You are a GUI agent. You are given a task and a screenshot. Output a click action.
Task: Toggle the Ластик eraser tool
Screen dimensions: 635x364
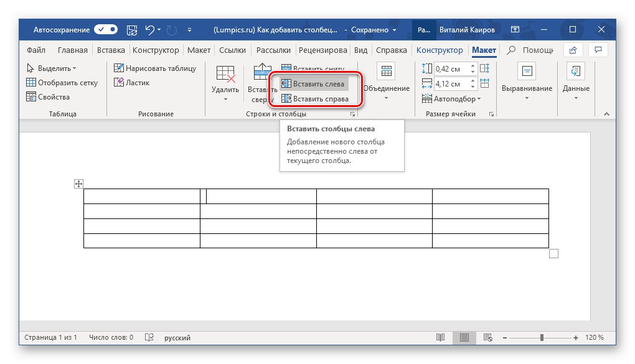[x=131, y=83]
